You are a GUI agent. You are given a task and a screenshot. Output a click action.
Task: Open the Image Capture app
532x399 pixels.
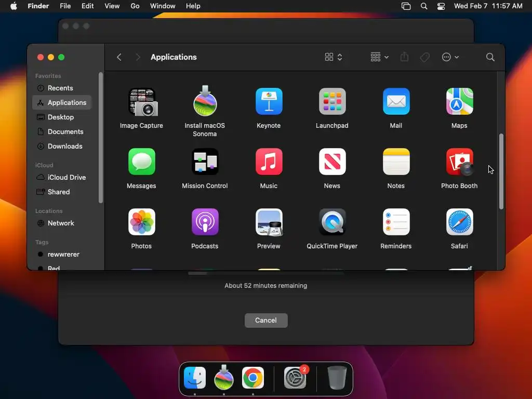click(x=141, y=102)
